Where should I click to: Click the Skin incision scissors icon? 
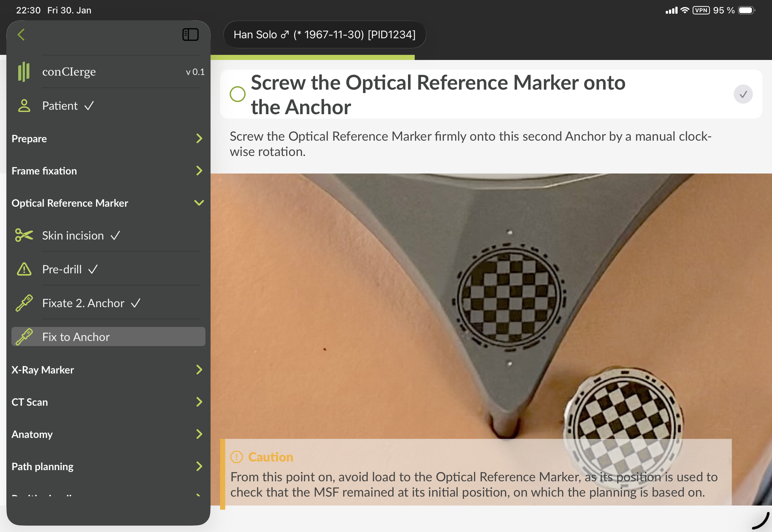(x=24, y=235)
